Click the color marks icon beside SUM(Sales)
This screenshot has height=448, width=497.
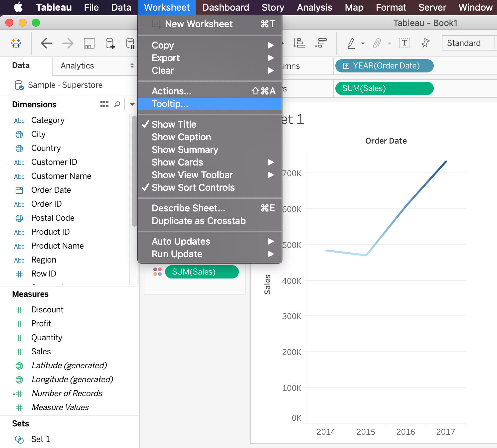tap(157, 272)
